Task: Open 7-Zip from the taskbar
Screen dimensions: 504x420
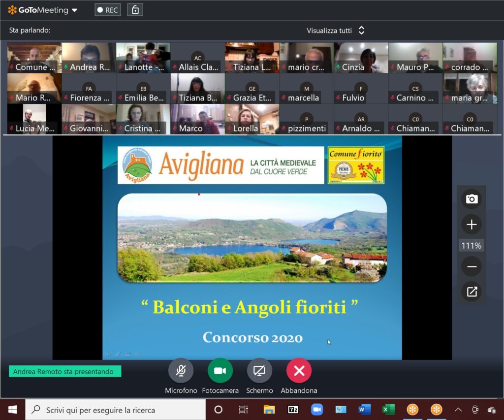Action: coord(293,410)
